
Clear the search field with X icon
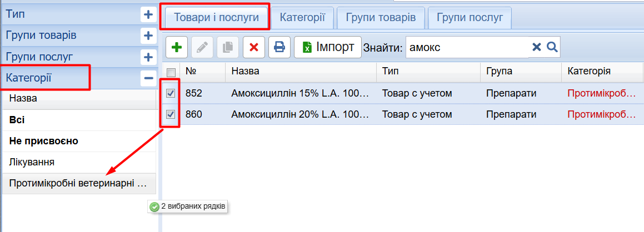tap(536, 47)
